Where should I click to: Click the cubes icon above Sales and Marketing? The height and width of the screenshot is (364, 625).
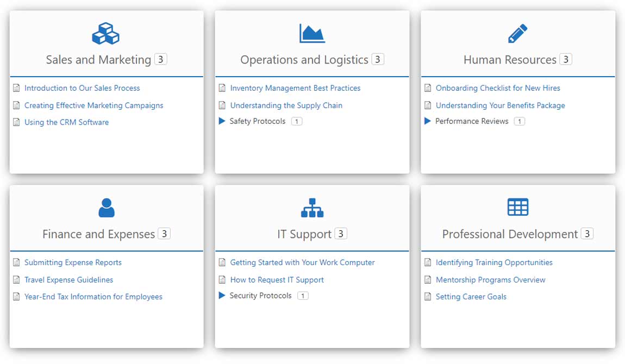point(105,34)
